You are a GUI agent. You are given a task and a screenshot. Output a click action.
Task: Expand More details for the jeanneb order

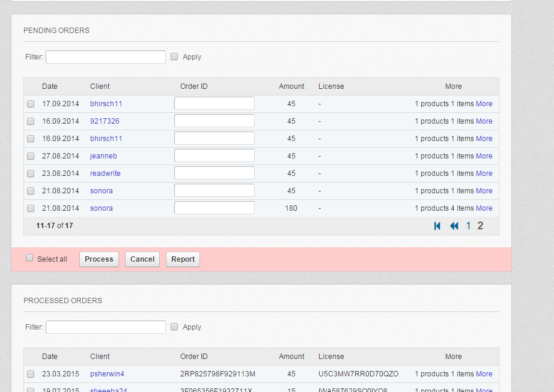(484, 156)
